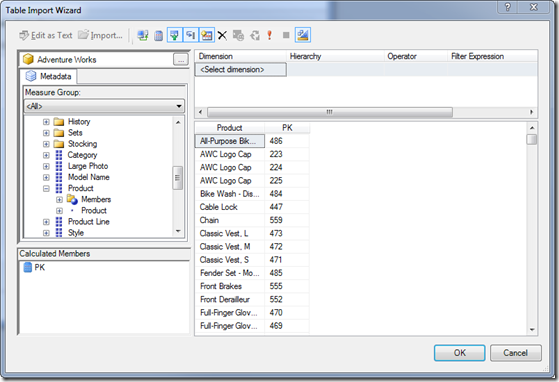
Task: Click the Prepare Query refresh icon
Action: click(x=255, y=35)
